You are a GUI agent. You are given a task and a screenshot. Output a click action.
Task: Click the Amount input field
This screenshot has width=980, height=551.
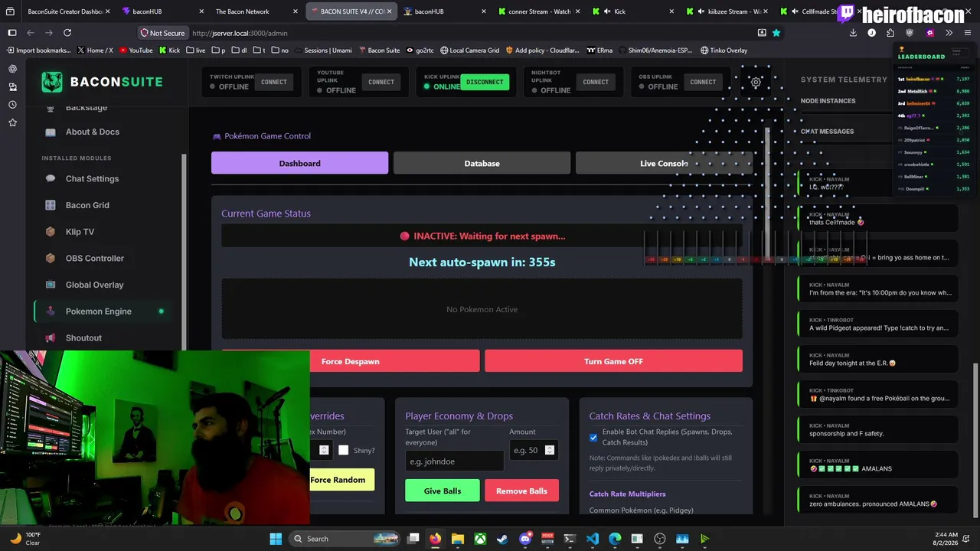point(534,450)
